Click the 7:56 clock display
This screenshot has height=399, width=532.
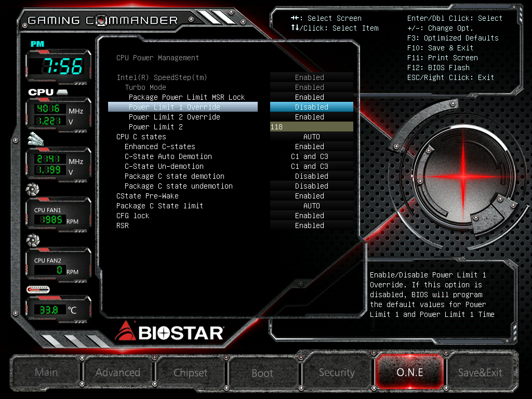coord(58,66)
